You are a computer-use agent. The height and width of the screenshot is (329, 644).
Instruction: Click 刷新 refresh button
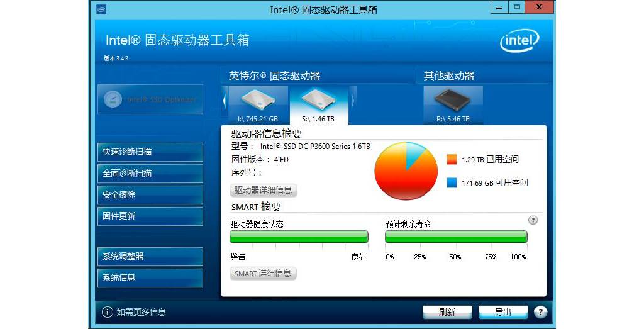pyautogui.click(x=447, y=312)
